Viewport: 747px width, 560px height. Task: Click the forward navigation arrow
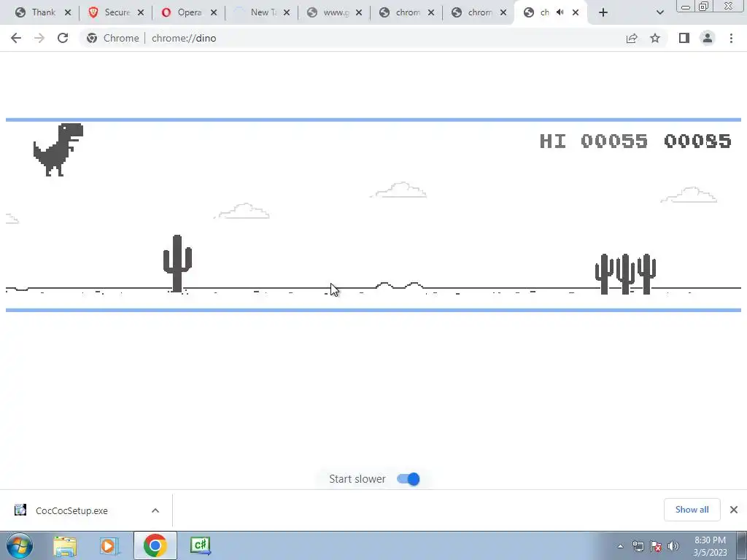point(39,38)
